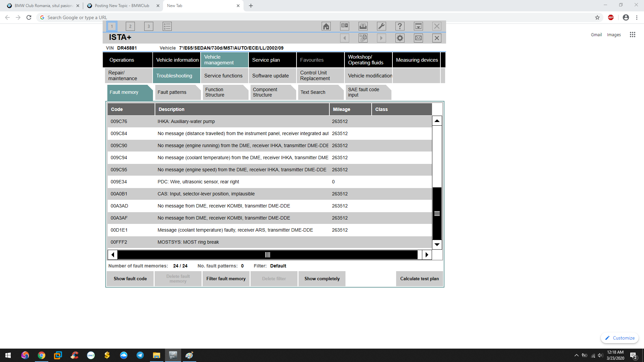The image size is (644, 362).
Task: Open the Service plan tab
Action: pyautogui.click(x=272, y=60)
